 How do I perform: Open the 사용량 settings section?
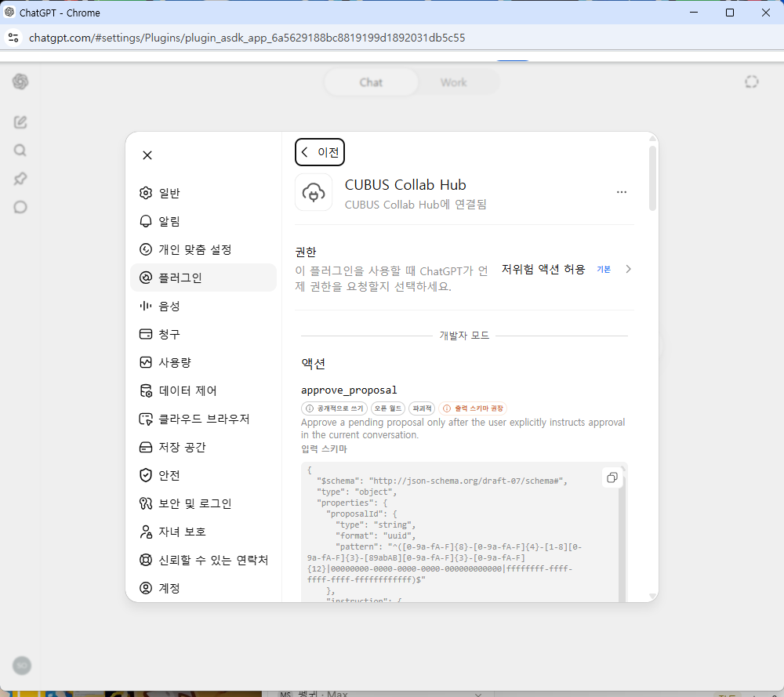[203, 362]
